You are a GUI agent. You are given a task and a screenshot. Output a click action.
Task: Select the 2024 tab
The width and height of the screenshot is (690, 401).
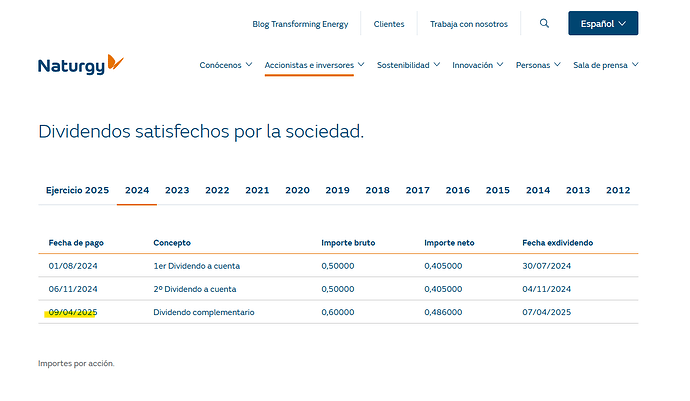pos(137,190)
